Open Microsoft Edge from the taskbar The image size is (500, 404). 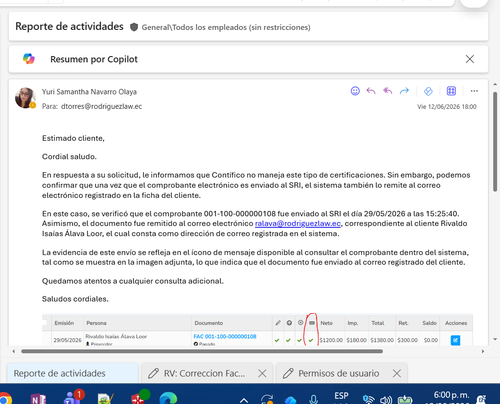click(x=168, y=398)
